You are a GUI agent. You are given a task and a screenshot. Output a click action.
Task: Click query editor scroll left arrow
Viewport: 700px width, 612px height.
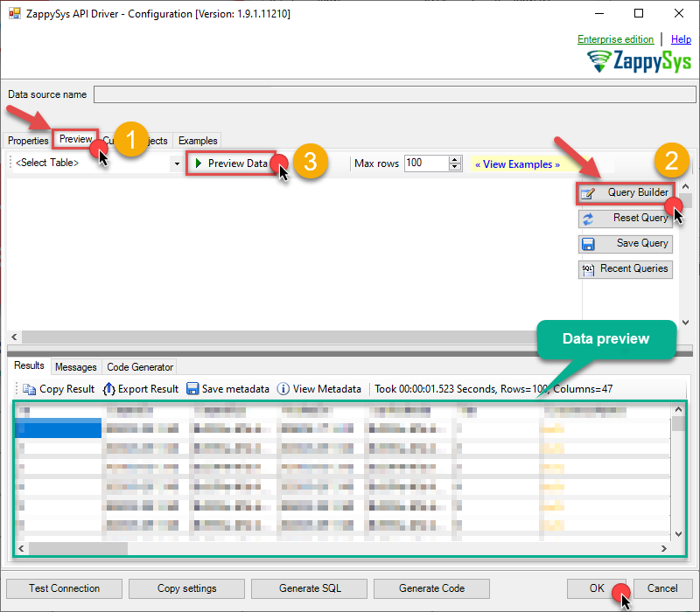(14, 337)
